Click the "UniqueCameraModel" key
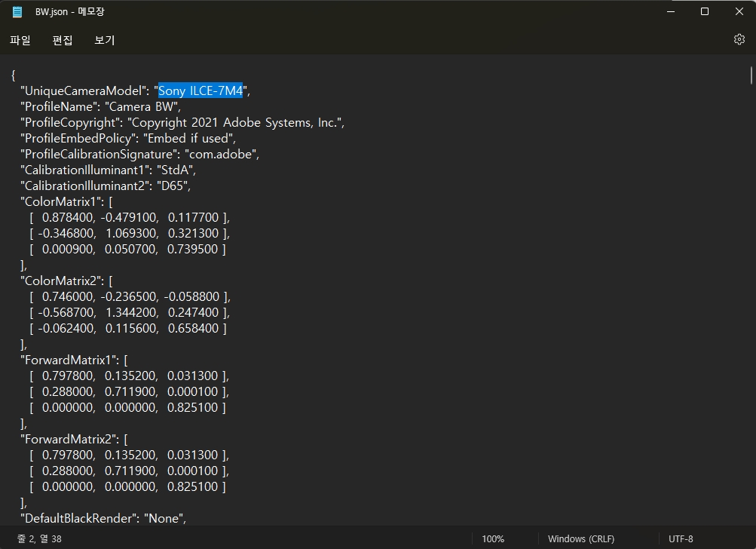 click(x=82, y=90)
